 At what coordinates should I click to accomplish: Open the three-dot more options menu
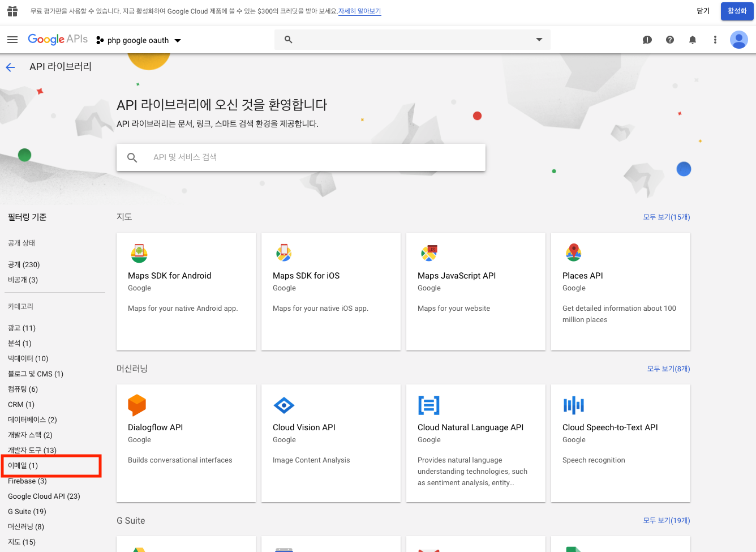click(715, 40)
